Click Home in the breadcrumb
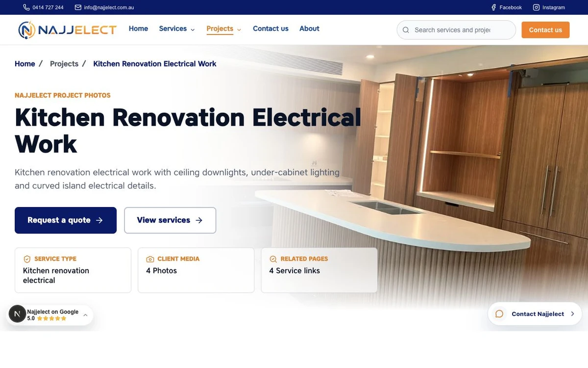Viewport: 588px width, 368px height. point(25,64)
